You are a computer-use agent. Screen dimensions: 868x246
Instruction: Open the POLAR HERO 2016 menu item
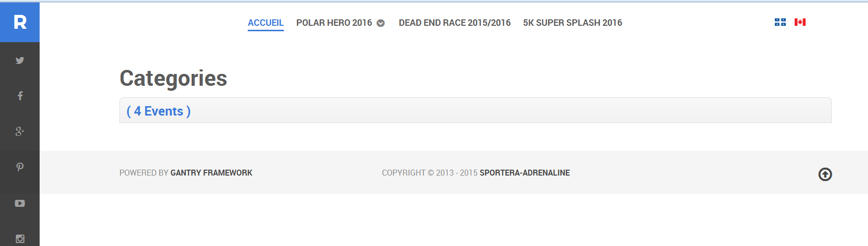coord(334,23)
